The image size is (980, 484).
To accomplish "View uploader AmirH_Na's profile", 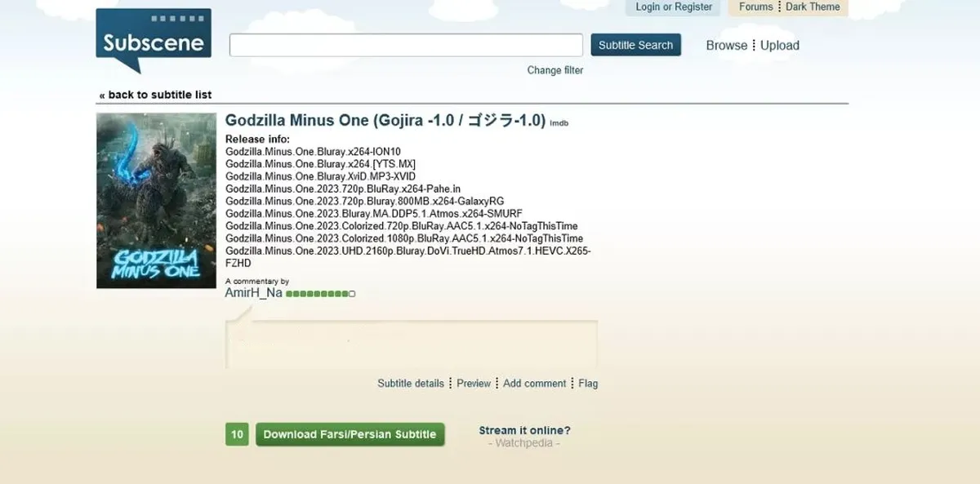I will pos(253,293).
